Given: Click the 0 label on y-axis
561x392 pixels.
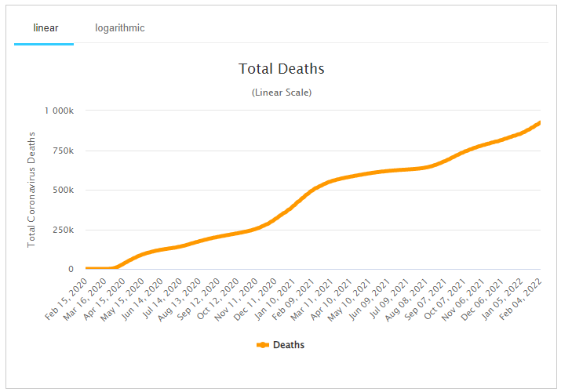Looking at the screenshot, I should [x=71, y=269].
